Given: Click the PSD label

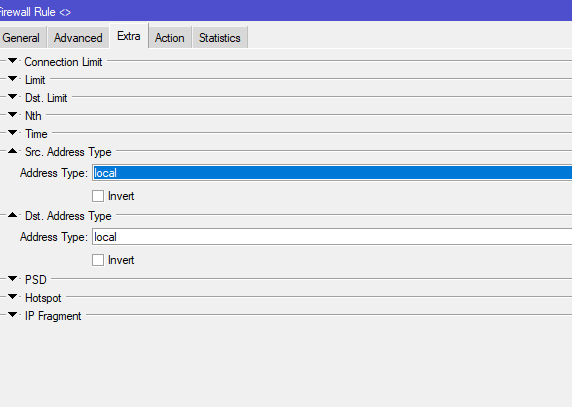Looking at the screenshot, I should (36, 280).
